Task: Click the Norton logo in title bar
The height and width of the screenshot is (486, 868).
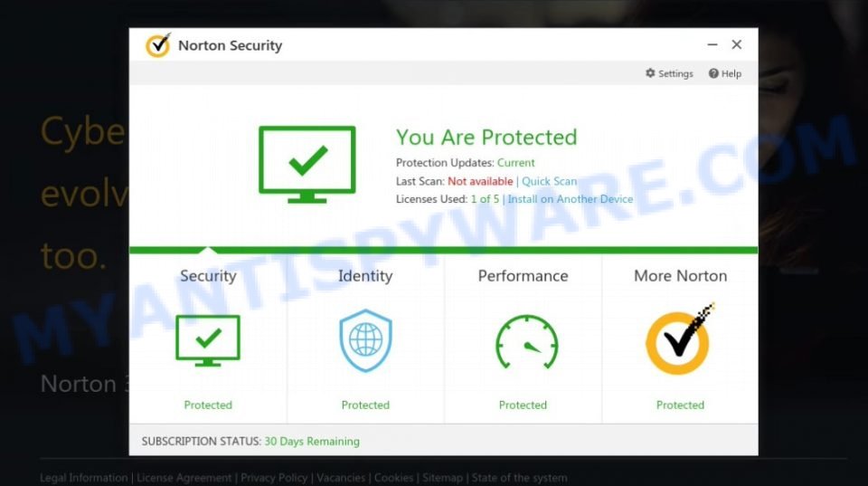Action: [x=158, y=45]
